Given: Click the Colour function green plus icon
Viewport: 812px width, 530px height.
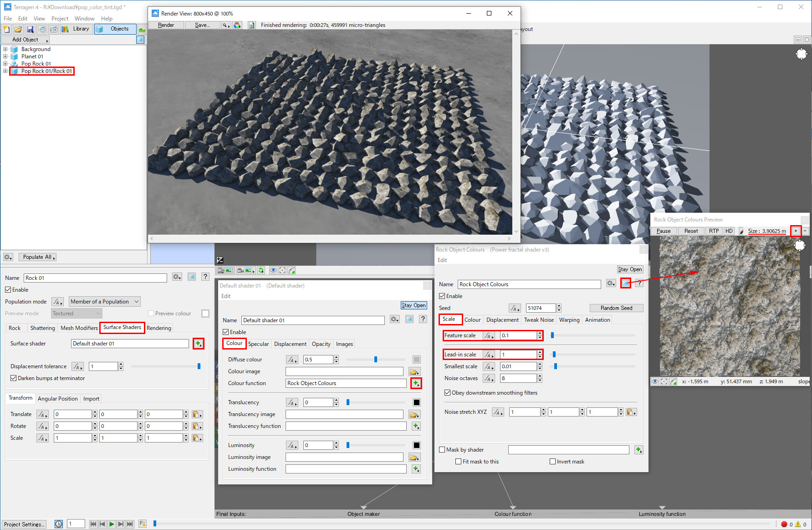Looking at the screenshot, I should pyautogui.click(x=416, y=383).
